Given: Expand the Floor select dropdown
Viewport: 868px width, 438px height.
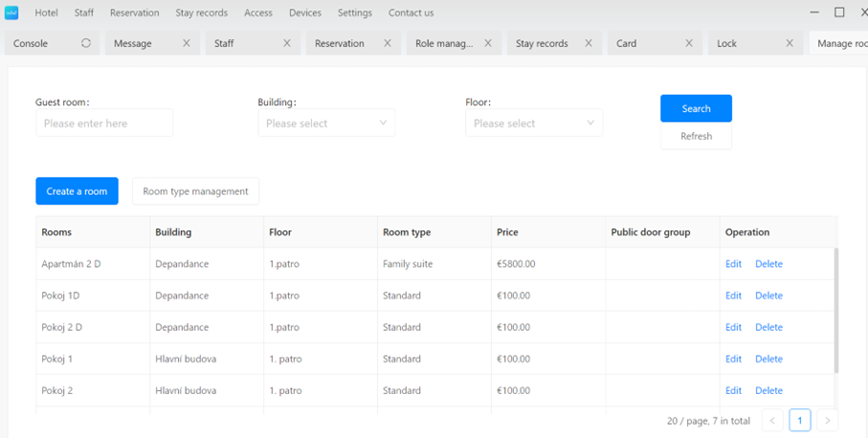Looking at the screenshot, I should [533, 123].
